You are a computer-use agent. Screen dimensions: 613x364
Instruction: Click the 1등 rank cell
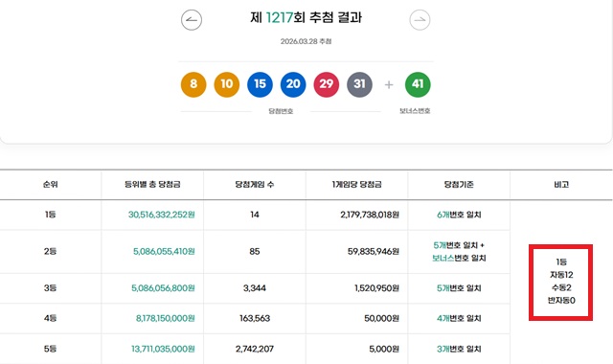pos(51,215)
